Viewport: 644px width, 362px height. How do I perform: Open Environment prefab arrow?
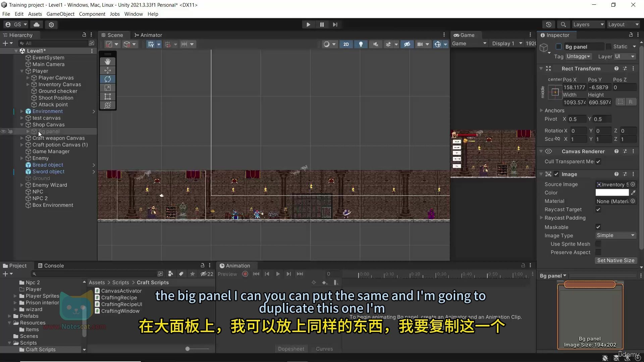tap(94, 111)
